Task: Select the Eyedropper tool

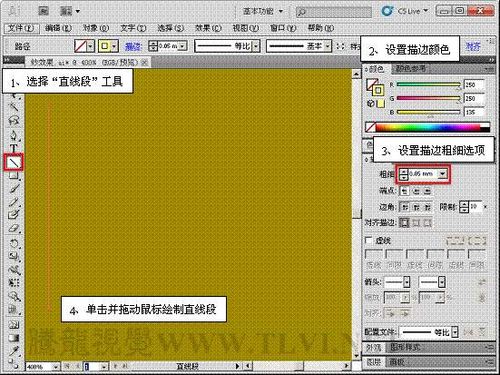Action: tap(14, 351)
